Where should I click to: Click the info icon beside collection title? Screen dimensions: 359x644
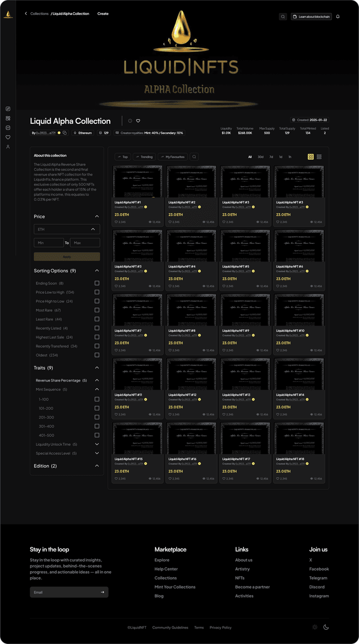click(130, 121)
